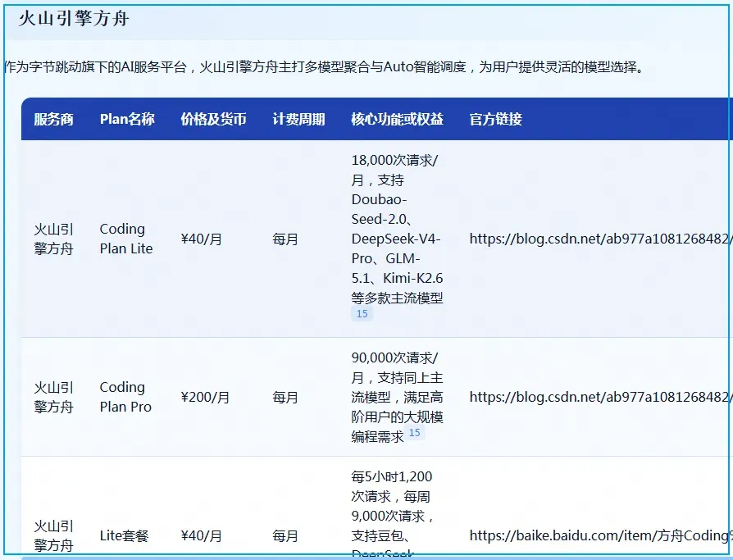
Task: Click 火山引擎方舟 provider cell in Lite套餐 row
Action: pyautogui.click(x=54, y=535)
